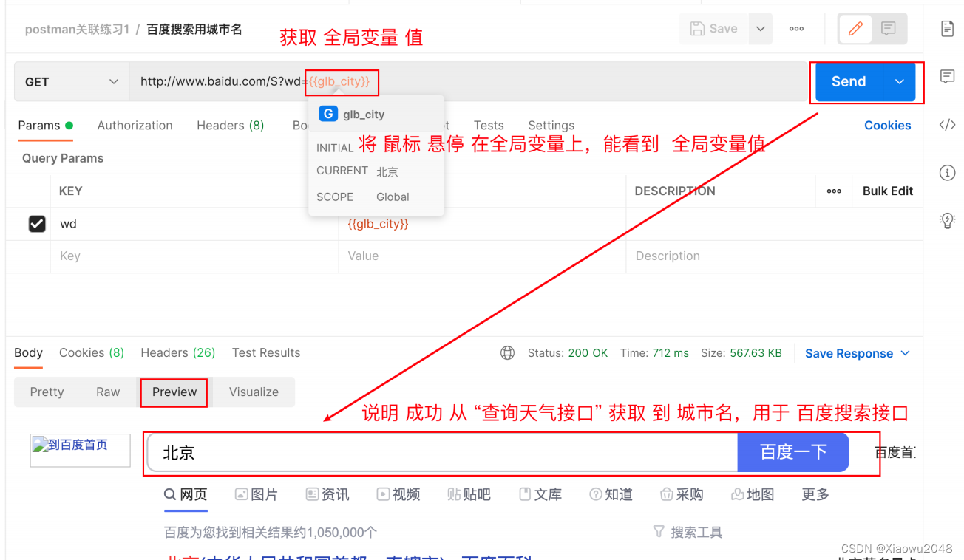Image resolution: width=964 pixels, height=560 pixels.
Task: Open the Comments icon in the right sidebar
Action: (x=947, y=76)
